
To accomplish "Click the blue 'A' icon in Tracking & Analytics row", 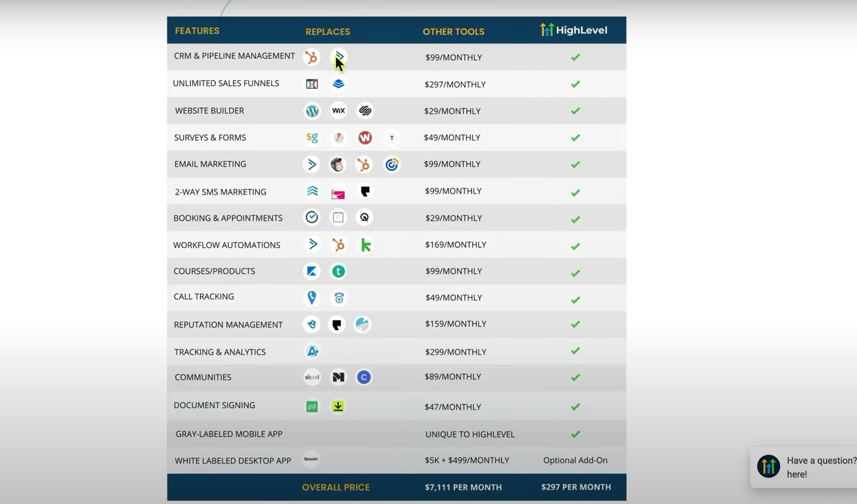I will 312,351.
